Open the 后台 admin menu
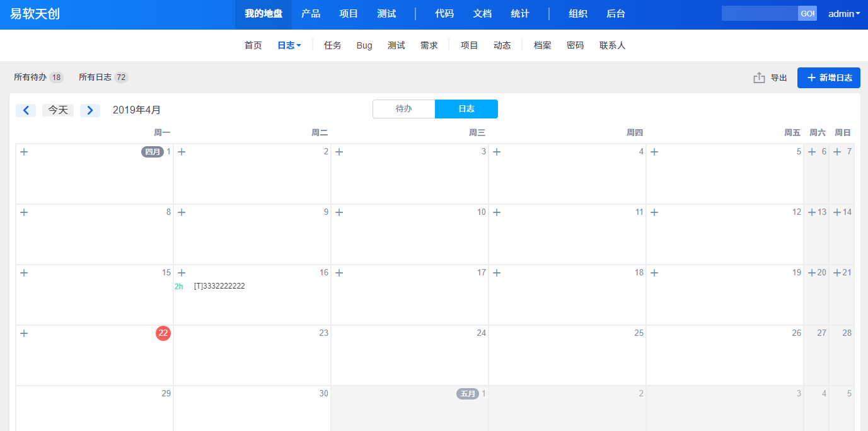The image size is (868, 431). (x=616, y=14)
